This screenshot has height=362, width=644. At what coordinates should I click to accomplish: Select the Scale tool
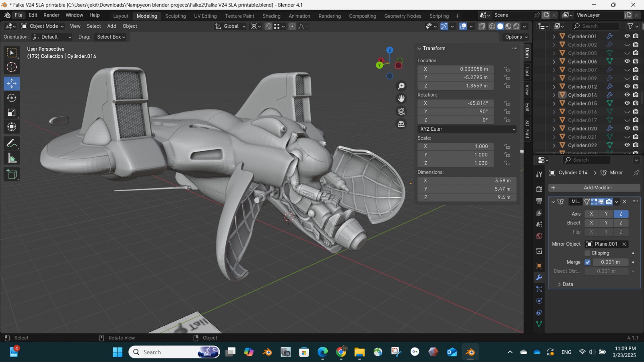tap(12, 113)
